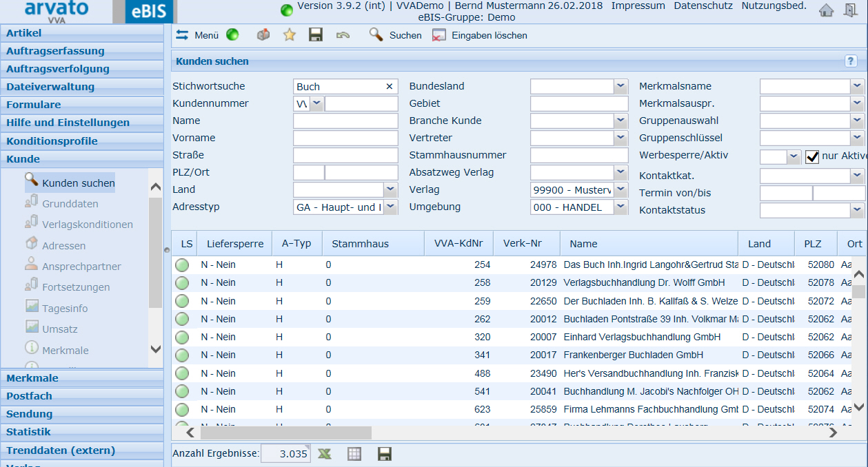Click the green undo arrow icon
The height and width of the screenshot is (467, 868).
click(343, 35)
